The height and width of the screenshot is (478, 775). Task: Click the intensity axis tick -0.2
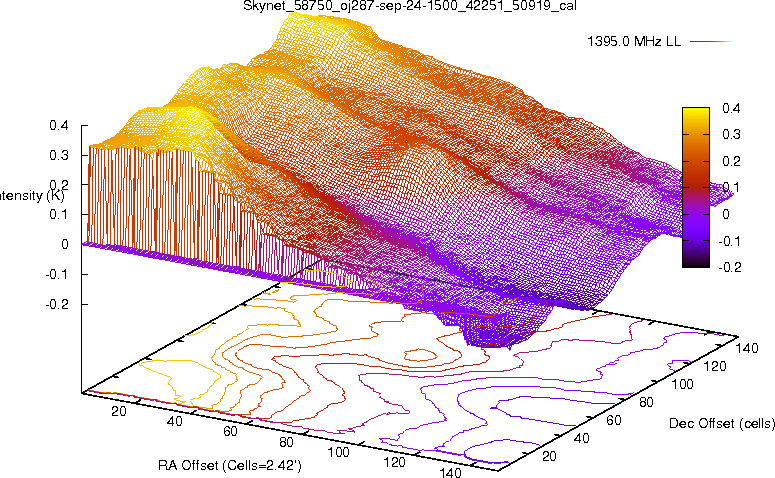click(x=57, y=304)
